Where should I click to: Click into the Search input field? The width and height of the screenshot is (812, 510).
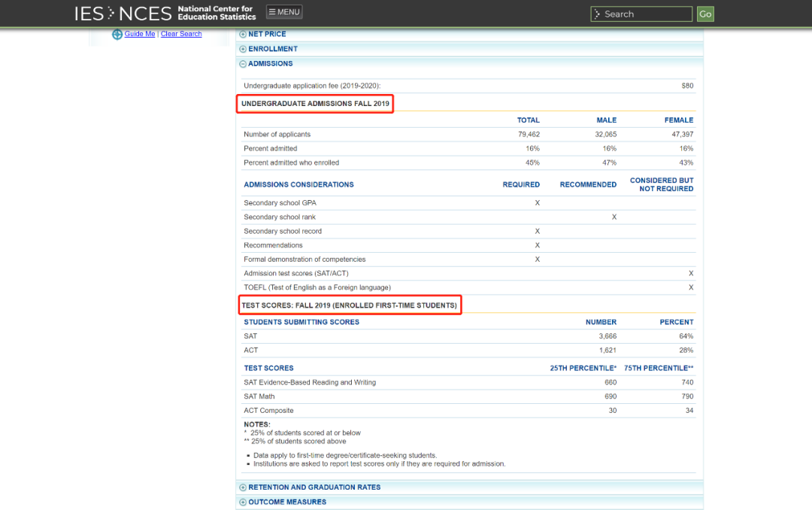645,14
